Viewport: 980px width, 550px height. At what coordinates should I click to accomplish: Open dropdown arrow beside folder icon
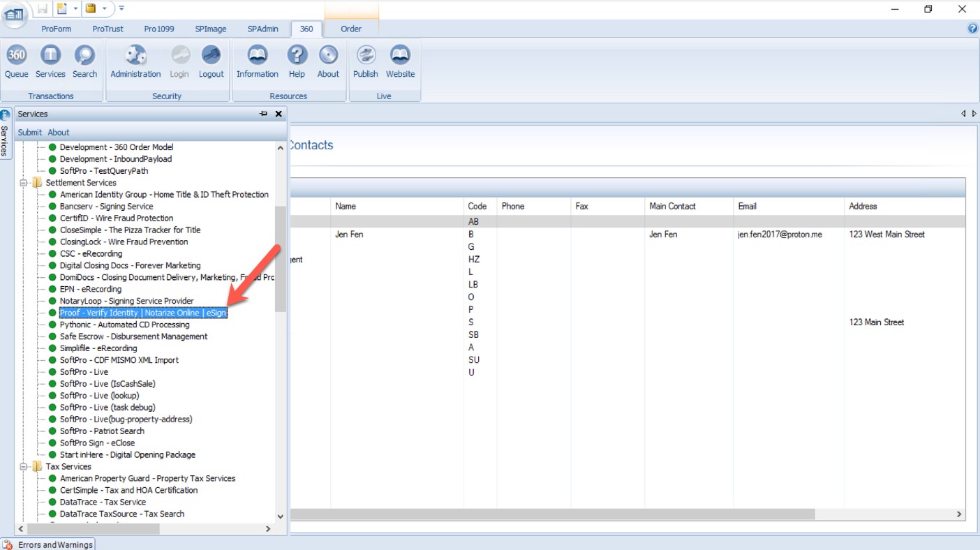click(105, 8)
